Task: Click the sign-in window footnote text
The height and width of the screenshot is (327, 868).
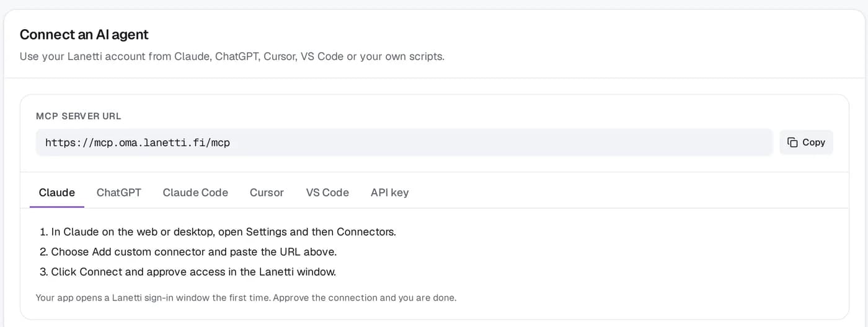Action: [246, 297]
